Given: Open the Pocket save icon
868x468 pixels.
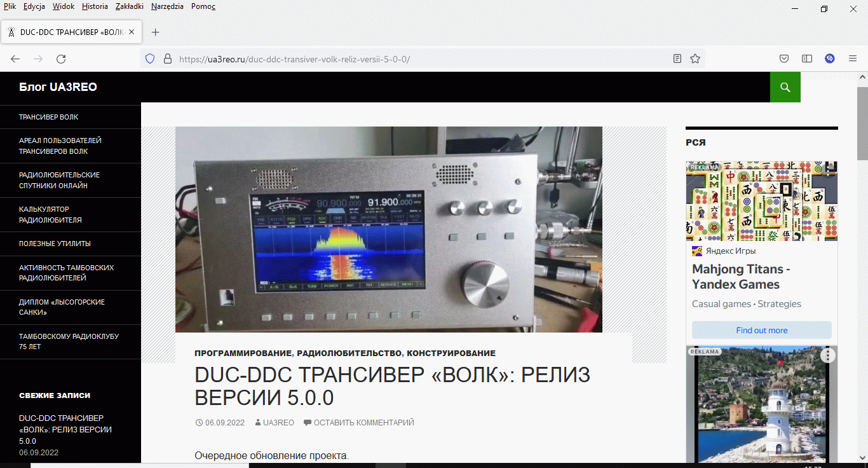Looking at the screenshot, I should pyautogui.click(x=784, y=59).
